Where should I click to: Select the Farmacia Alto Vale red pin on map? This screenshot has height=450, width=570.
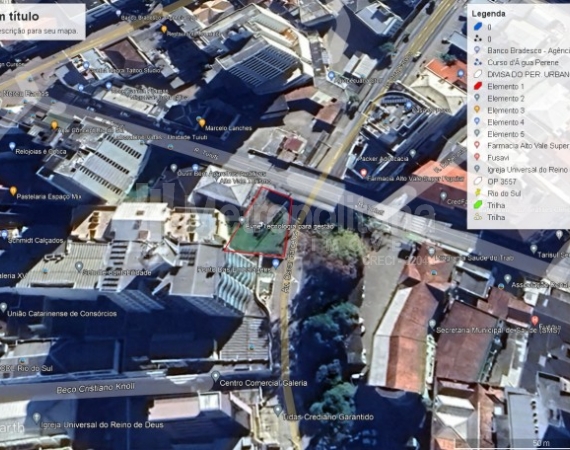363,173
